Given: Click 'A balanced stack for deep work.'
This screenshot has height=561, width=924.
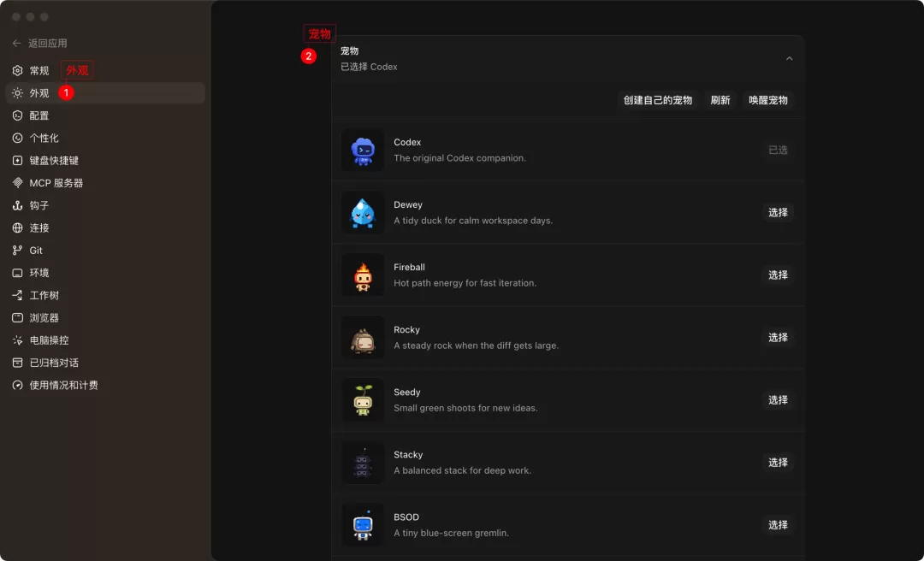Looking at the screenshot, I should click(x=463, y=470).
